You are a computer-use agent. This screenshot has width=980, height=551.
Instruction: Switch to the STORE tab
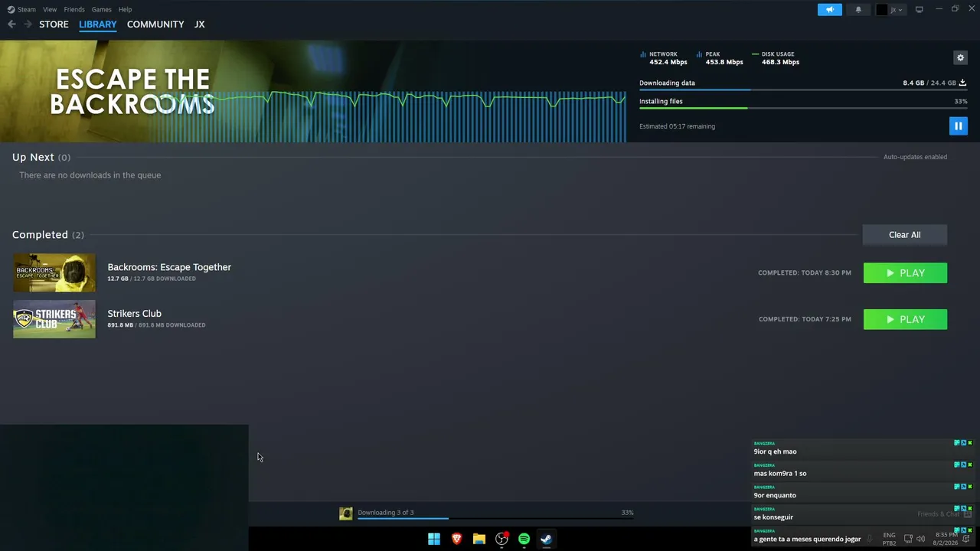[x=54, y=24]
